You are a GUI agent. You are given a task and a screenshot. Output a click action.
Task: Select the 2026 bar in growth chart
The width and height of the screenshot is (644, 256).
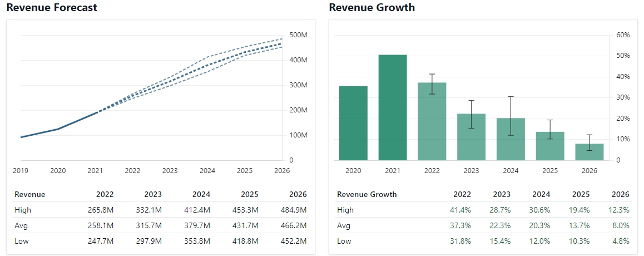(589, 152)
